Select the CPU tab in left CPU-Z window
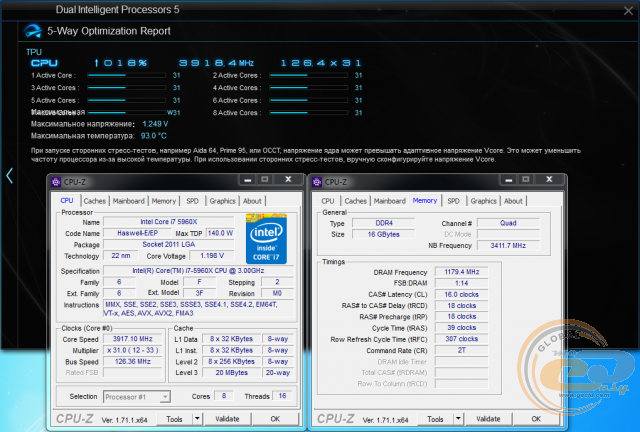Viewport: 640px width, 432px height. coord(67,200)
